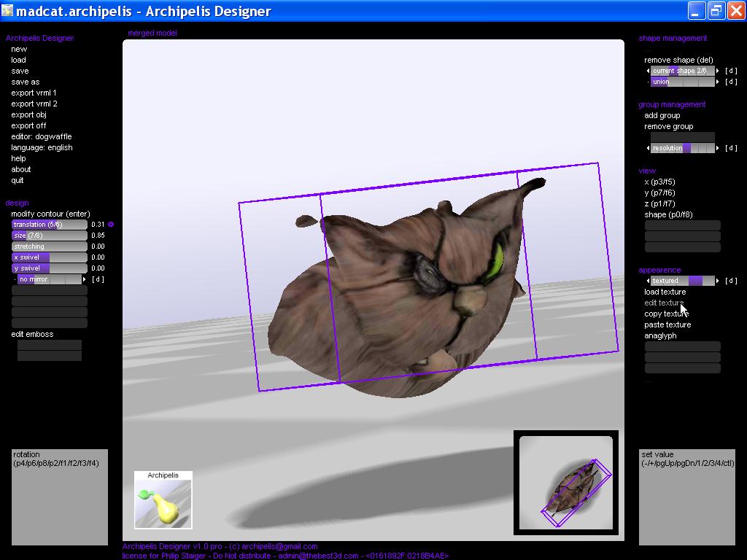Viewport: 747px width, 560px height.
Task: Click left arrow of resolution selector
Action: 648,148
